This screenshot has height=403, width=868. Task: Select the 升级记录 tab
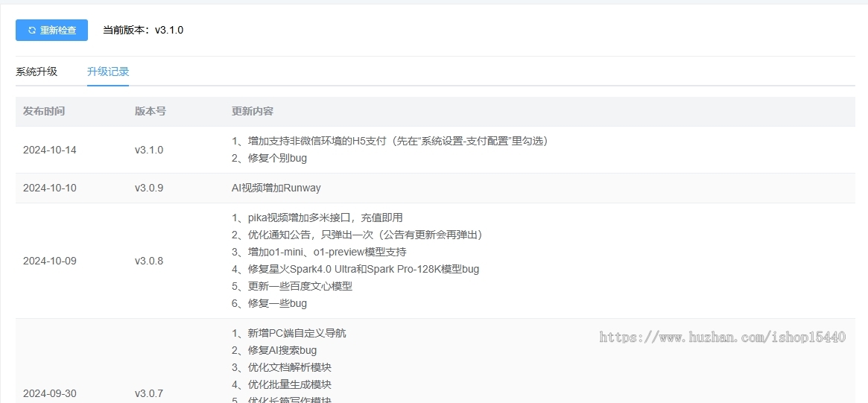(108, 72)
